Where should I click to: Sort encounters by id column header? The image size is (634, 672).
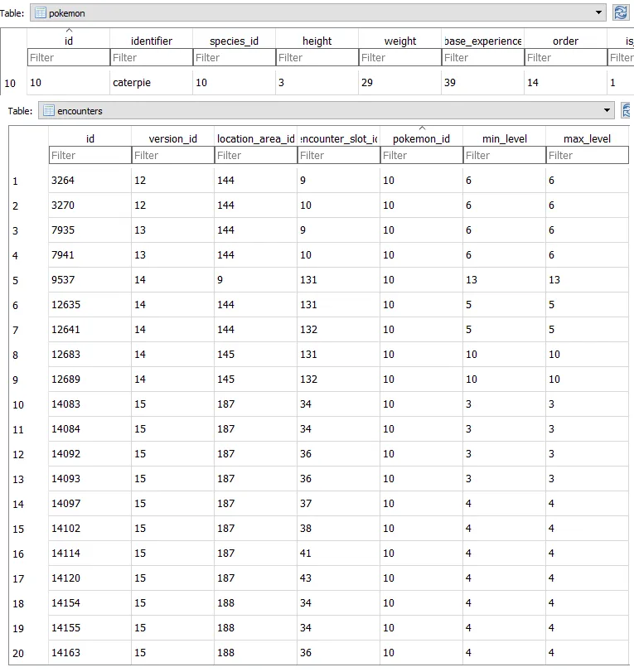pyautogui.click(x=90, y=138)
